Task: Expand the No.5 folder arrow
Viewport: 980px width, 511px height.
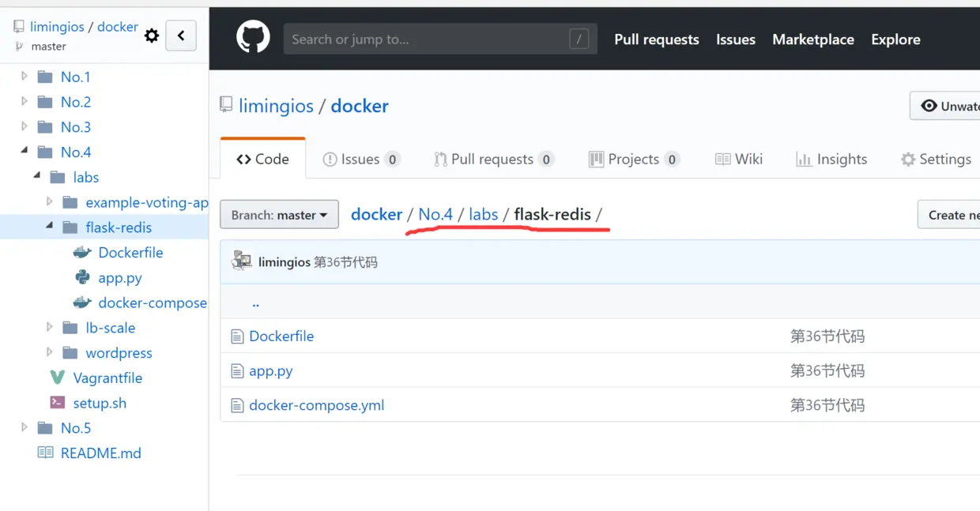Action: [x=24, y=427]
